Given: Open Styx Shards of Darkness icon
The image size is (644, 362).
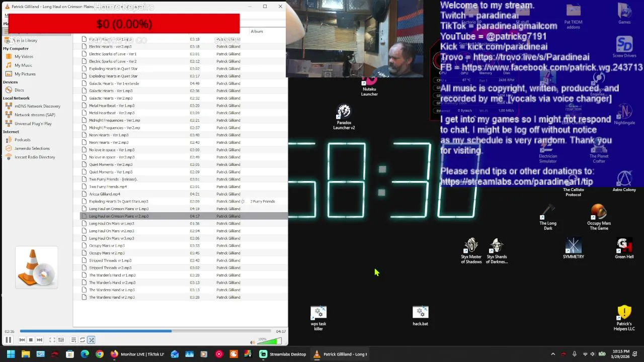Looking at the screenshot, I should [497, 251].
